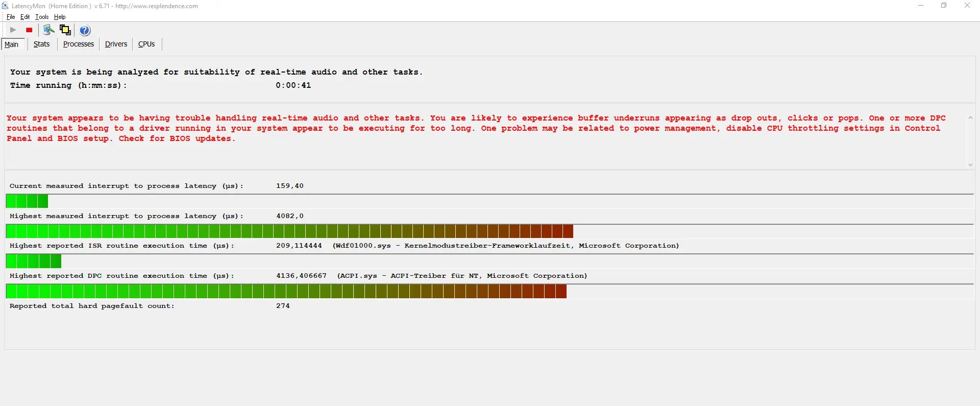The image size is (980, 406).
Task: Select the Main tab
Action: (12, 44)
